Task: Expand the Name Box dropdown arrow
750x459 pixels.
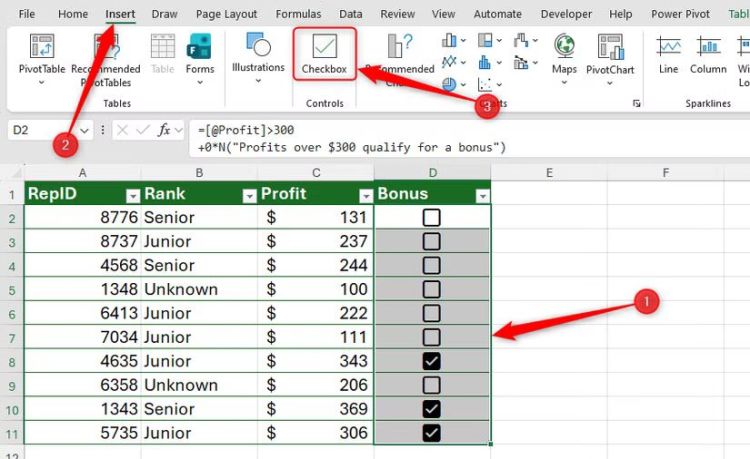Action: (84, 130)
